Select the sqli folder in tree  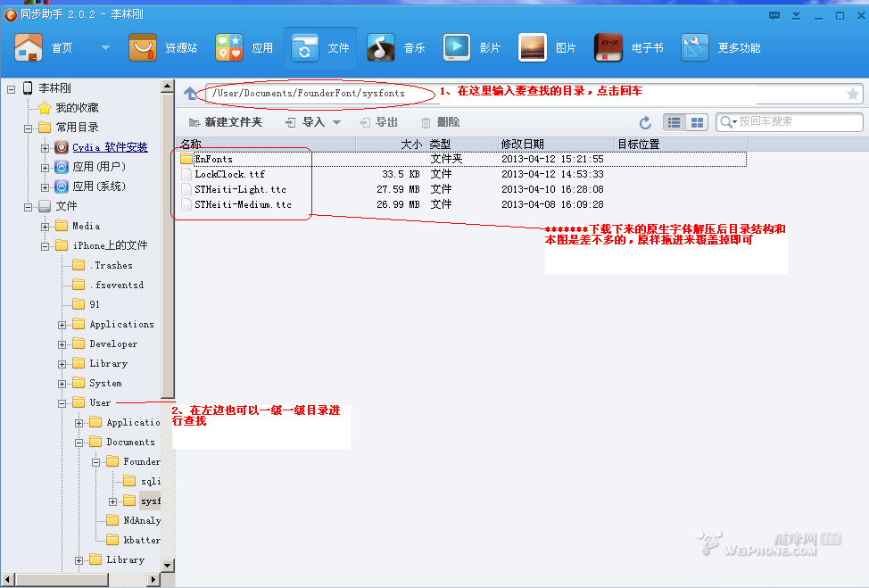(142, 481)
